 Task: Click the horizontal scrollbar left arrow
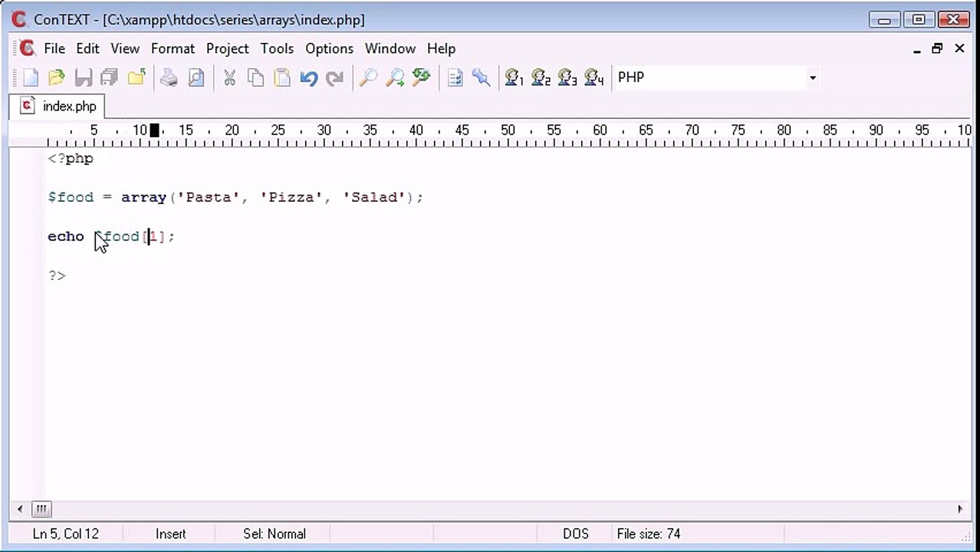(20, 509)
